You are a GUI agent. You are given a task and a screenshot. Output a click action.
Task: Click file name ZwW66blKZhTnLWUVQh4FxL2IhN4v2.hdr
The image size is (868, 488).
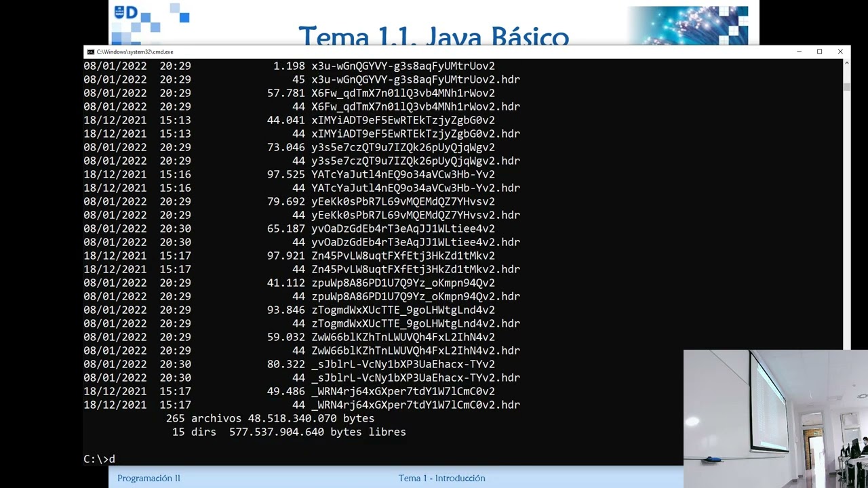(x=416, y=350)
